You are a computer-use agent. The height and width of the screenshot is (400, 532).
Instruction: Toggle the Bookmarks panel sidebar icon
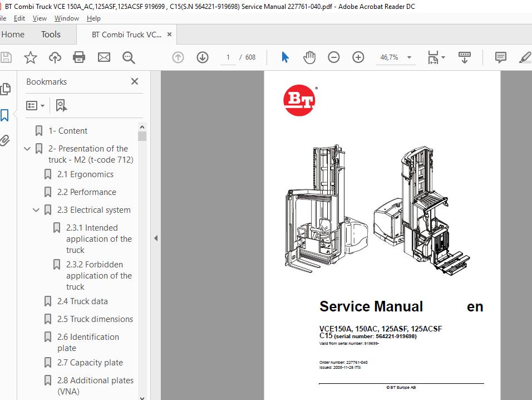click(5, 115)
